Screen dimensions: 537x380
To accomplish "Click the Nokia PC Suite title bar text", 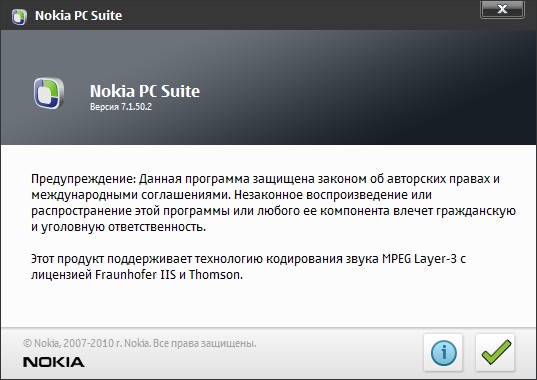I will tap(78, 16).
